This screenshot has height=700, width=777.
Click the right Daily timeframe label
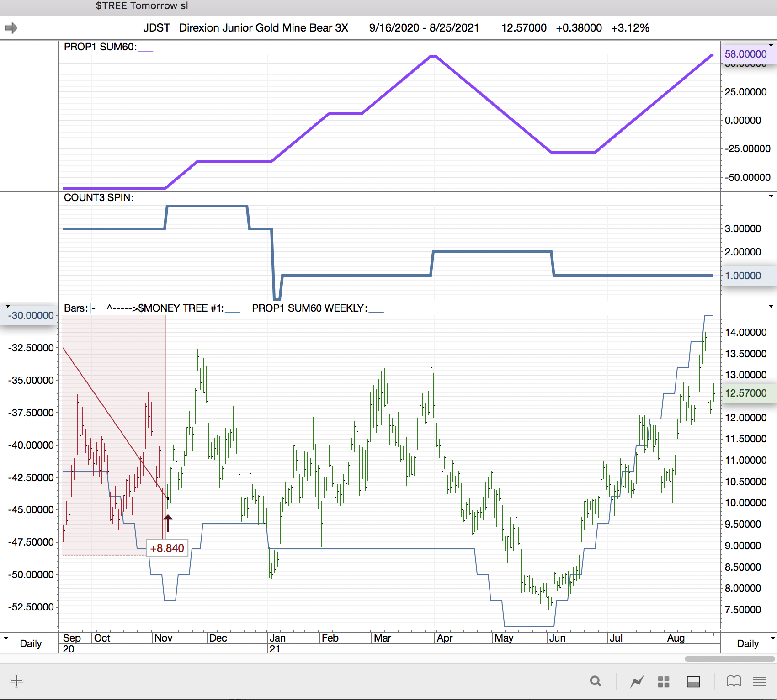click(x=748, y=644)
